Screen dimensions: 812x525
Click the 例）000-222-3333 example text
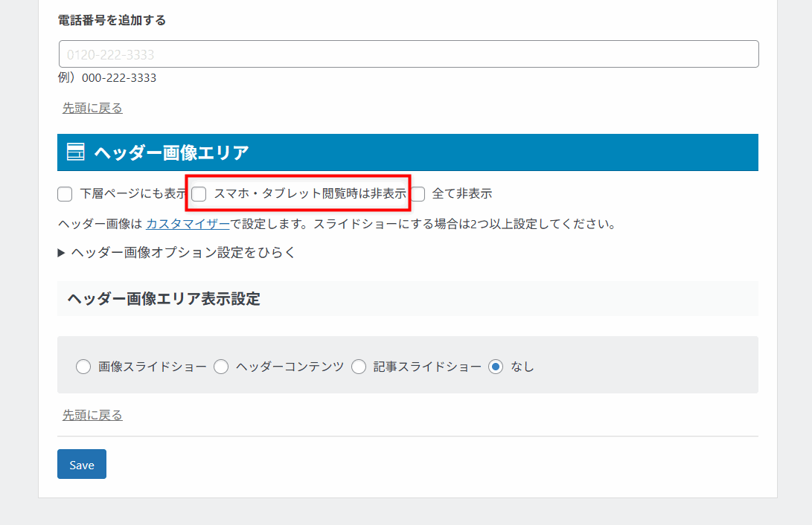tap(107, 77)
